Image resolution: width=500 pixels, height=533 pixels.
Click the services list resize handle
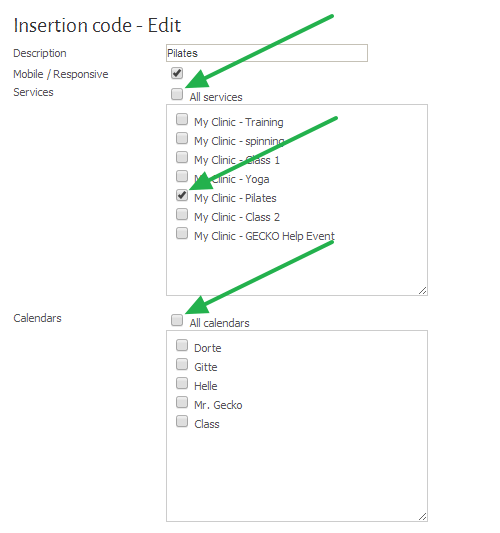click(423, 291)
